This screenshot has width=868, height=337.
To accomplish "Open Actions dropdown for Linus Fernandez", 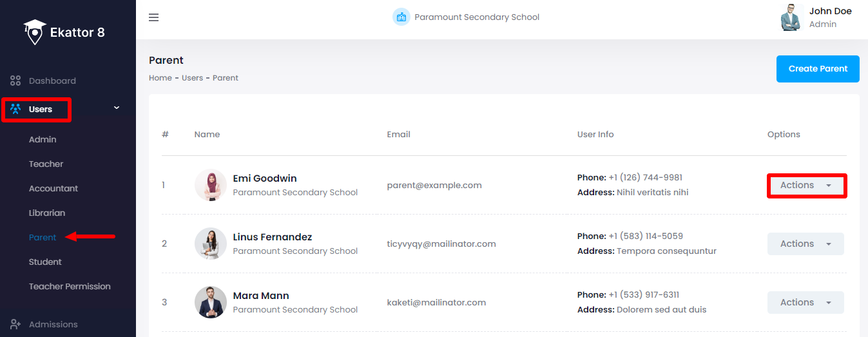I will click(805, 244).
